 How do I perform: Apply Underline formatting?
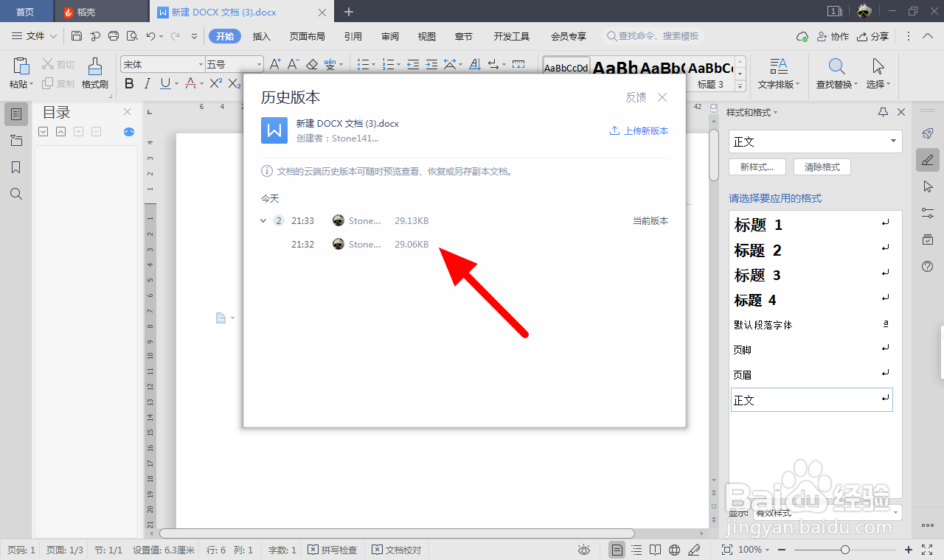click(x=165, y=83)
